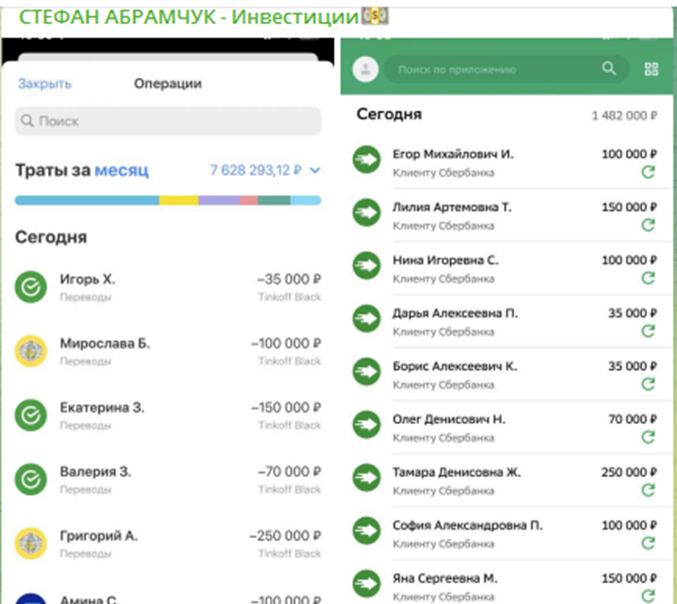
Task: Open the Егор Михайлович И. name
Action: tap(453, 154)
